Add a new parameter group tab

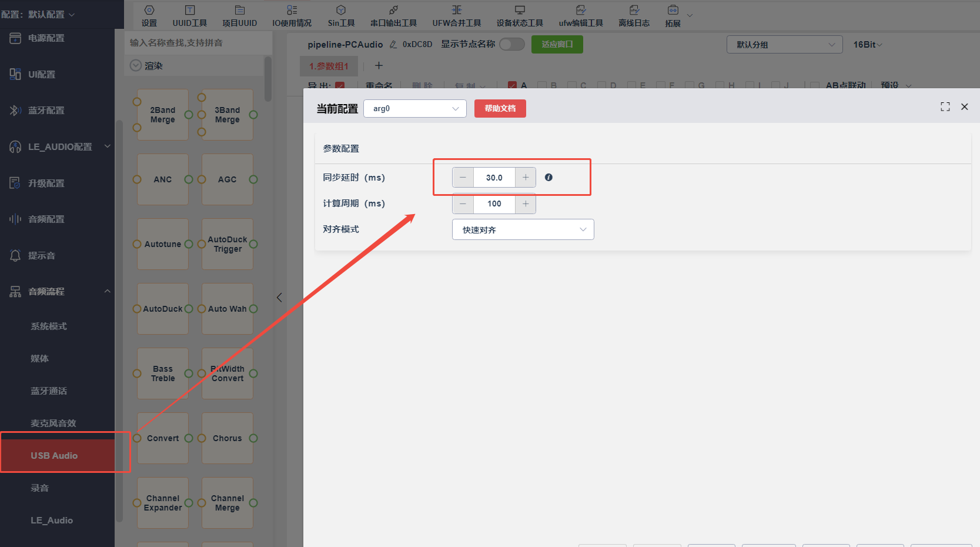[x=379, y=65]
